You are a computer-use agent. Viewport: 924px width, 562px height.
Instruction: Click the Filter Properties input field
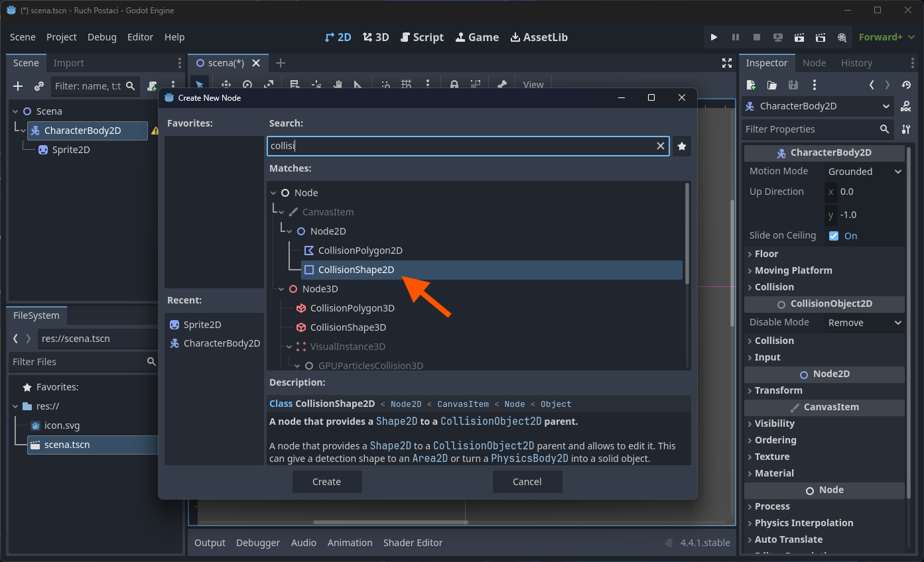[818, 129]
